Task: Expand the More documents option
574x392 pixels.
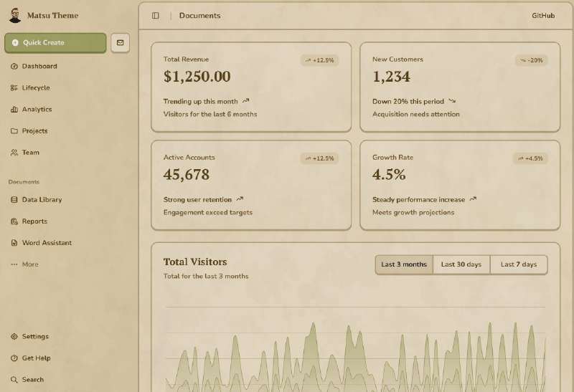Action: click(x=29, y=264)
